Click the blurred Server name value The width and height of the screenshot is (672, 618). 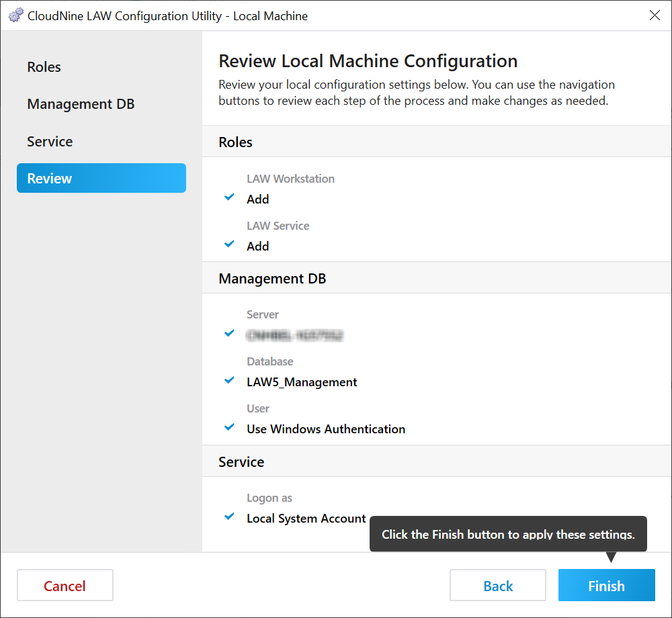tap(295, 335)
